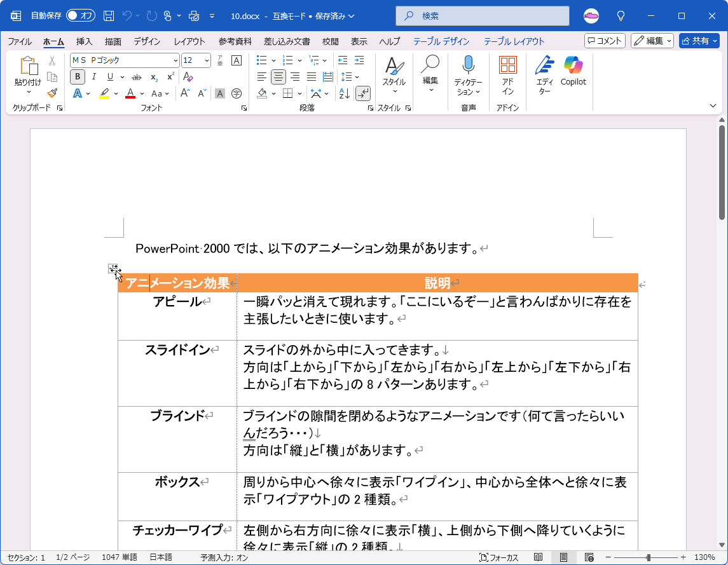The height and width of the screenshot is (565, 728).
Task: Apply yellow text highlight color
Action: (104, 93)
